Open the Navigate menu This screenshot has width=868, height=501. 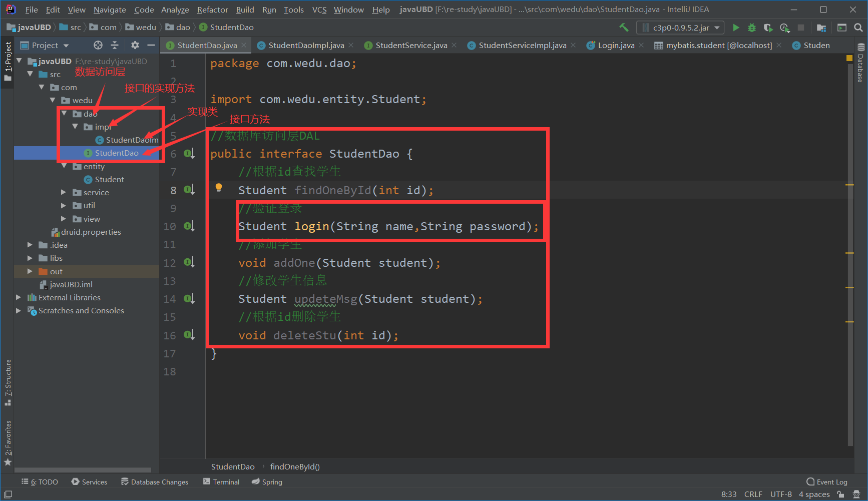[x=110, y=10]
